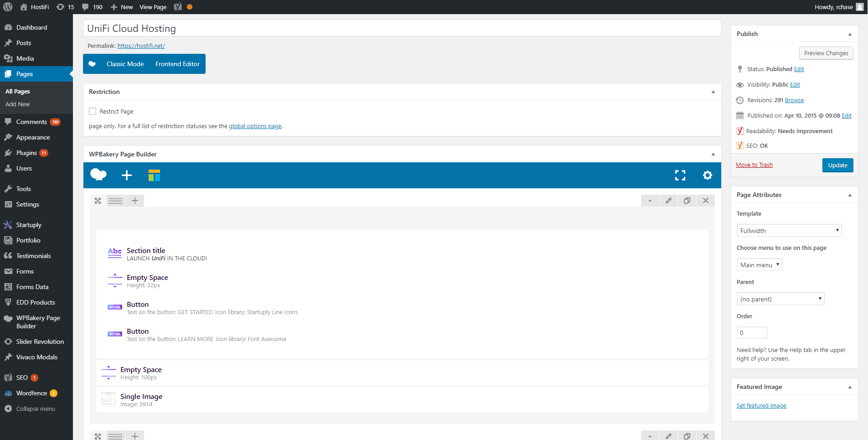Collapse the Page Attributes panel
The height and width of the screenshot is (440, 868).
[850, 195]
